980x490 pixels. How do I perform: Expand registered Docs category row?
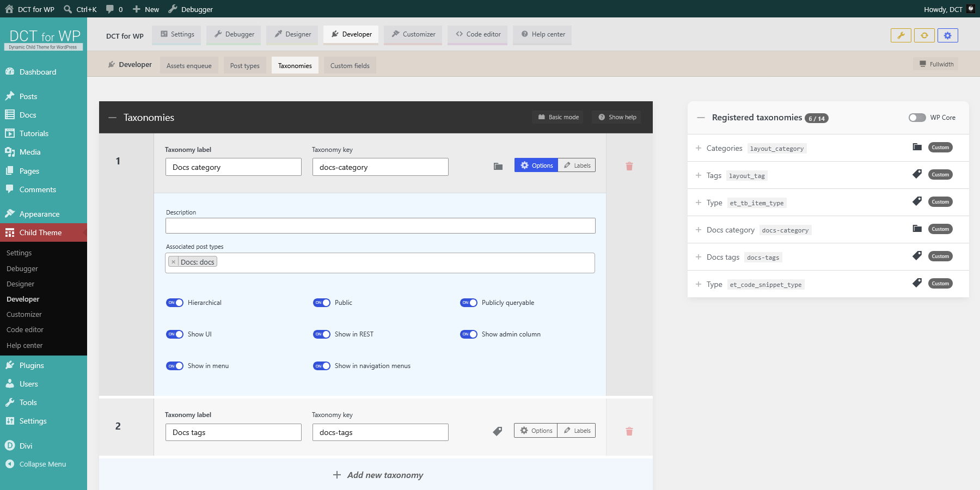point(699,230)
